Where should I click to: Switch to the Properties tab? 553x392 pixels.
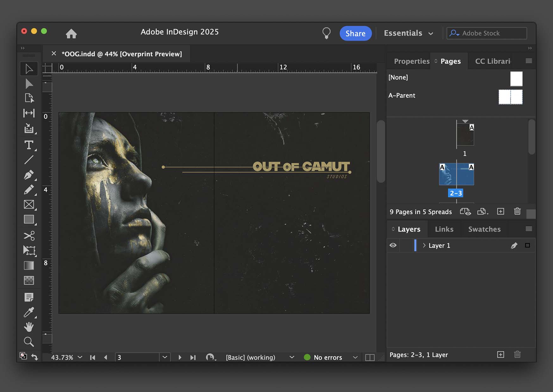pyautogui.click(x=412, y=61)
